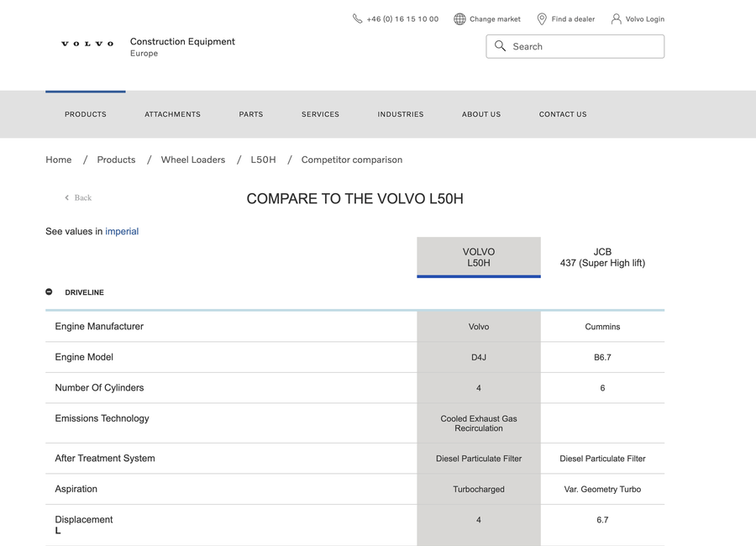Click the Number Of Cylinders row label

(x=99, y=388)
